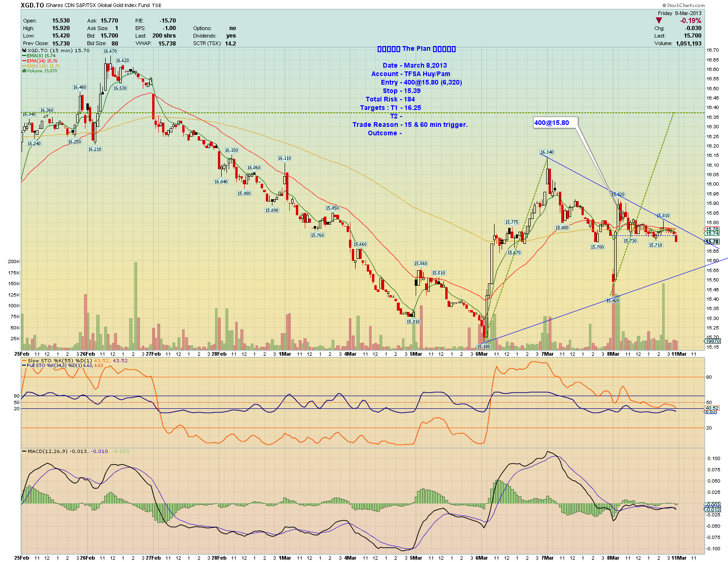Click the 'Stop - 15.39' annotation
Viewport: 728px width, 562px height.
click(x=402, y=91)
